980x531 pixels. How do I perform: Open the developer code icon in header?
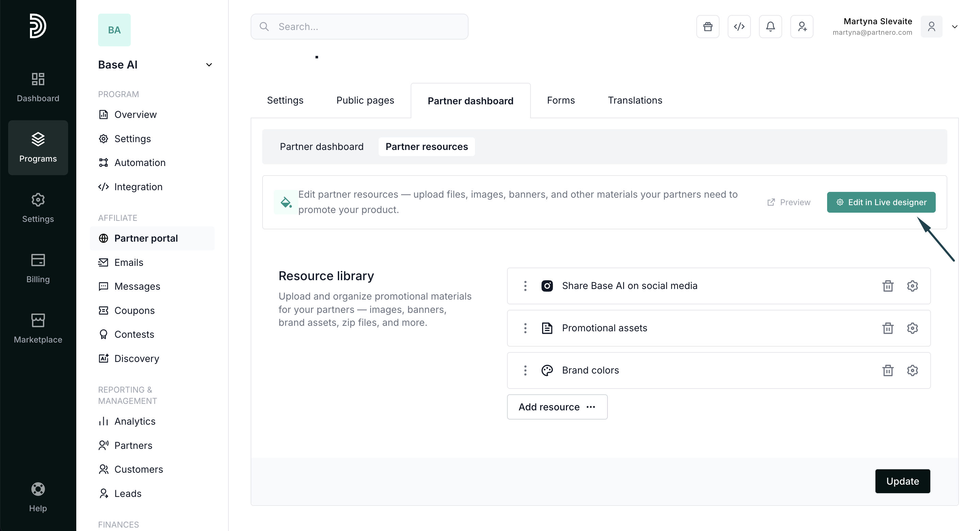click(x=739, y=27)
